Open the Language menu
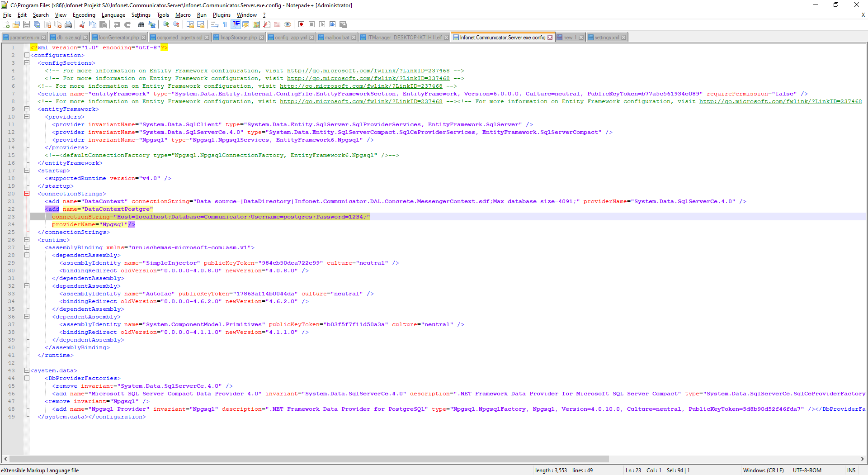The image size is (868, 475). click(x=113, y=15)
